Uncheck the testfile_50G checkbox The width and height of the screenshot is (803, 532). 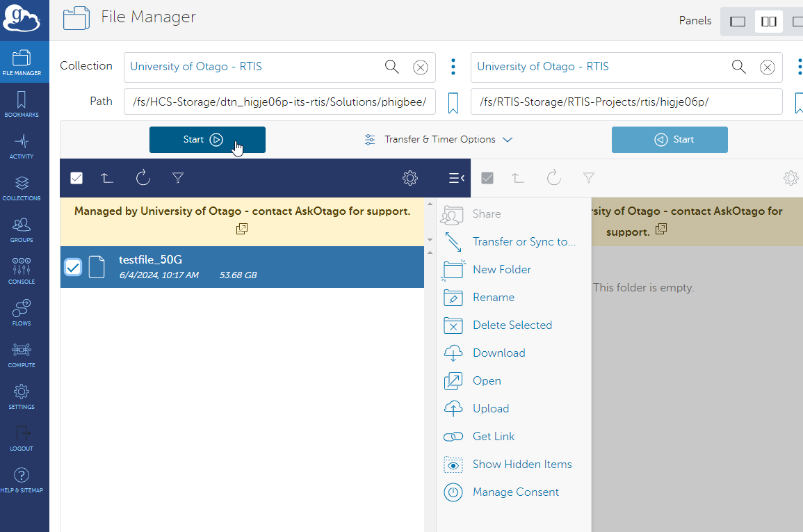pyautogui.click(x=73, y=267)
